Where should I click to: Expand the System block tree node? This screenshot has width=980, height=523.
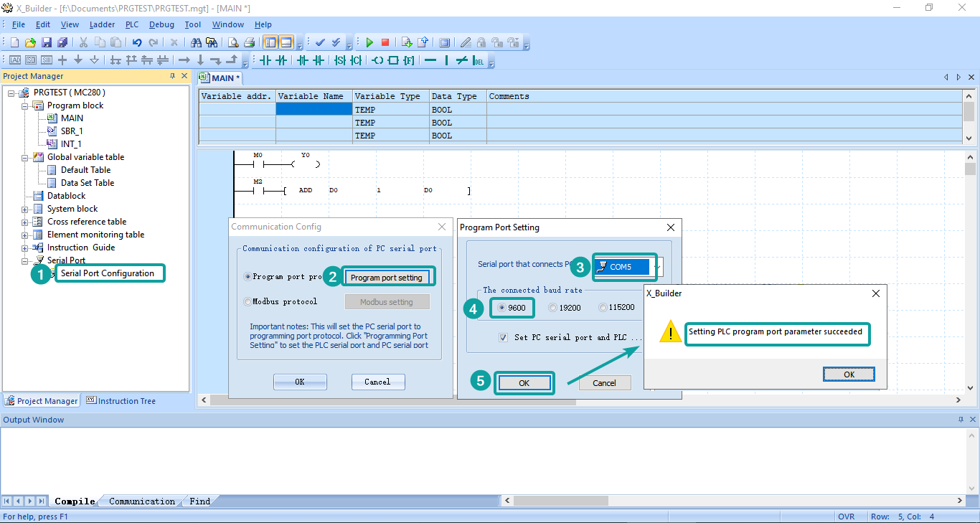coord(25,209)
